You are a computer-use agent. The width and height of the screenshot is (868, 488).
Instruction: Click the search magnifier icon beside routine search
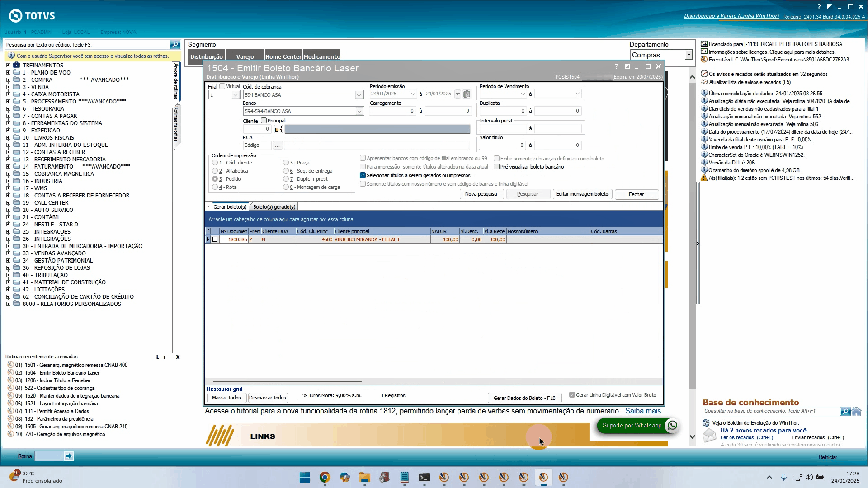[x=175, y=45]
